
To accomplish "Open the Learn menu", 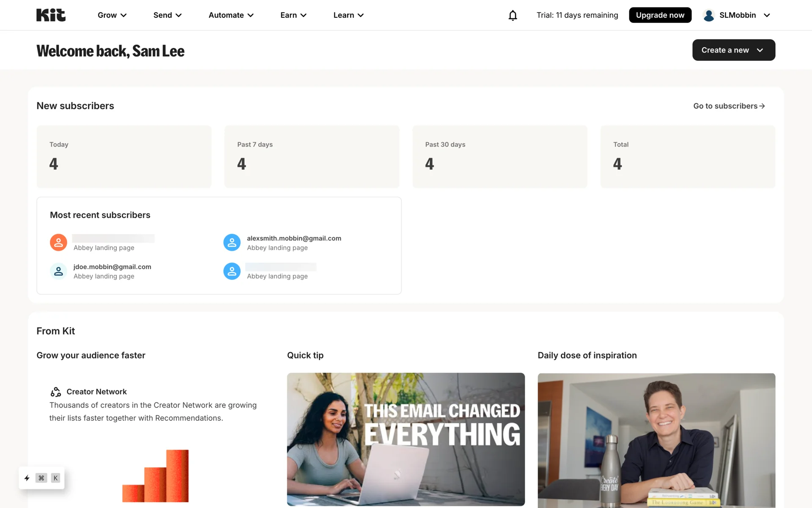I will 348,15.
